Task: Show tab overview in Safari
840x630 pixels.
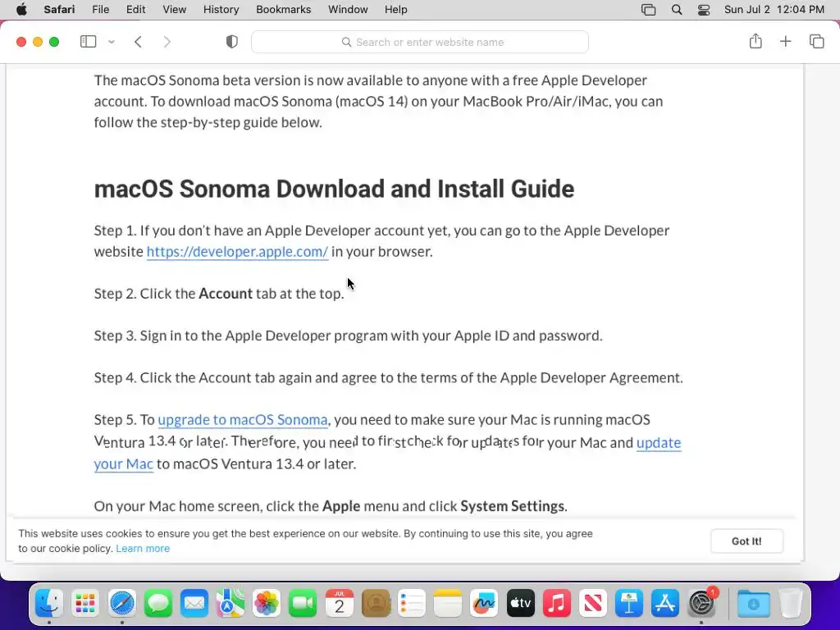Action: (x=816, y=41)
